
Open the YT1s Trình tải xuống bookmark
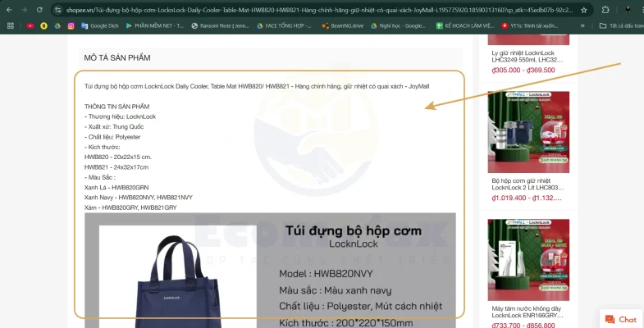pyautogui.click(x=529, y=25)
